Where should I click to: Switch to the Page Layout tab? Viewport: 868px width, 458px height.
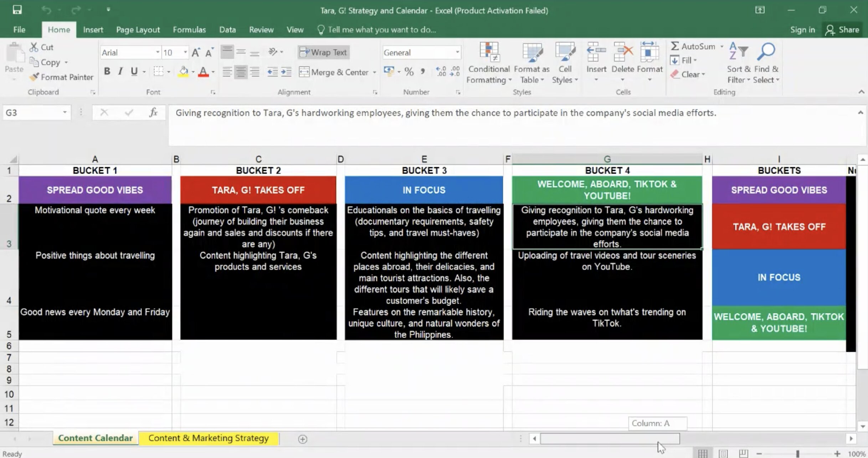138,30
